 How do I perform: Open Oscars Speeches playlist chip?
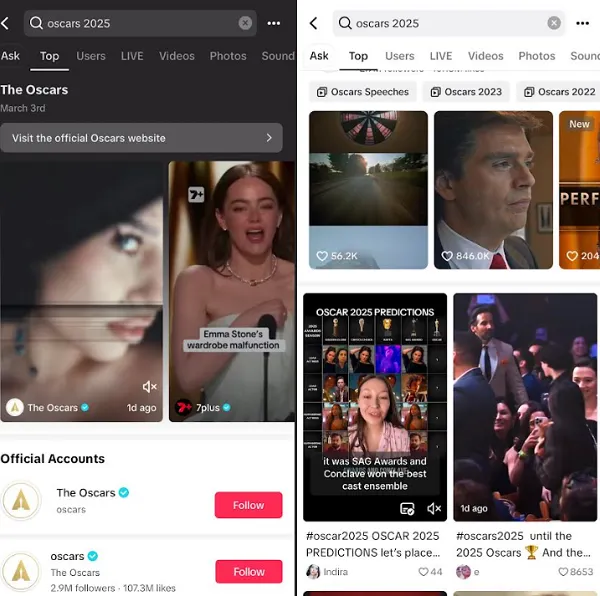(362, 92)
